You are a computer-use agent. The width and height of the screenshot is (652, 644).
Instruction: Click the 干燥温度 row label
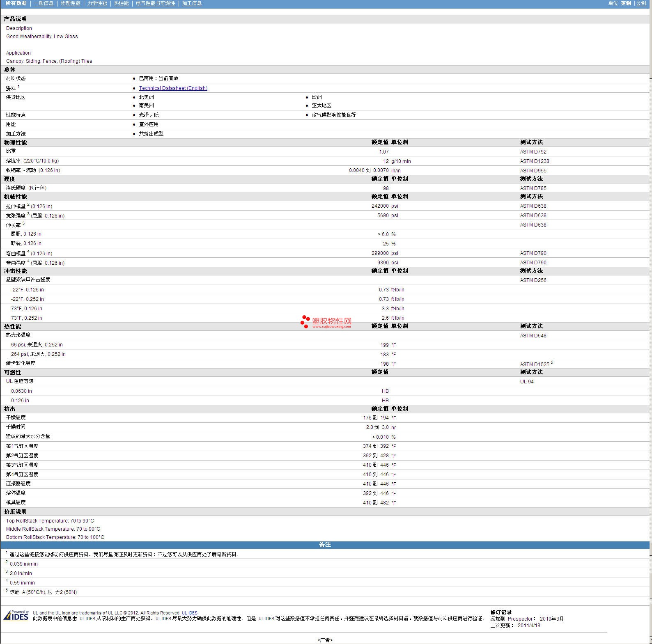pyautogui.click(x=16, y=417)
